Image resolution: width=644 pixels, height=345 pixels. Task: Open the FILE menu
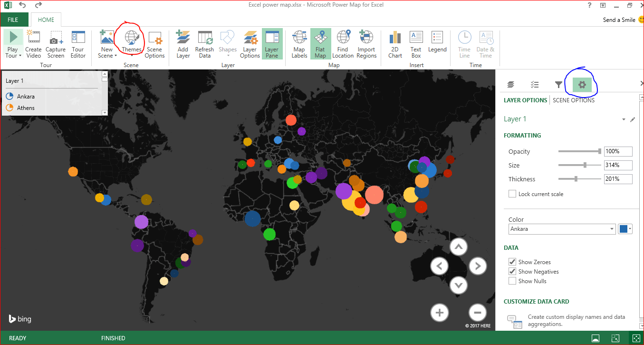[x=14, y=20]
